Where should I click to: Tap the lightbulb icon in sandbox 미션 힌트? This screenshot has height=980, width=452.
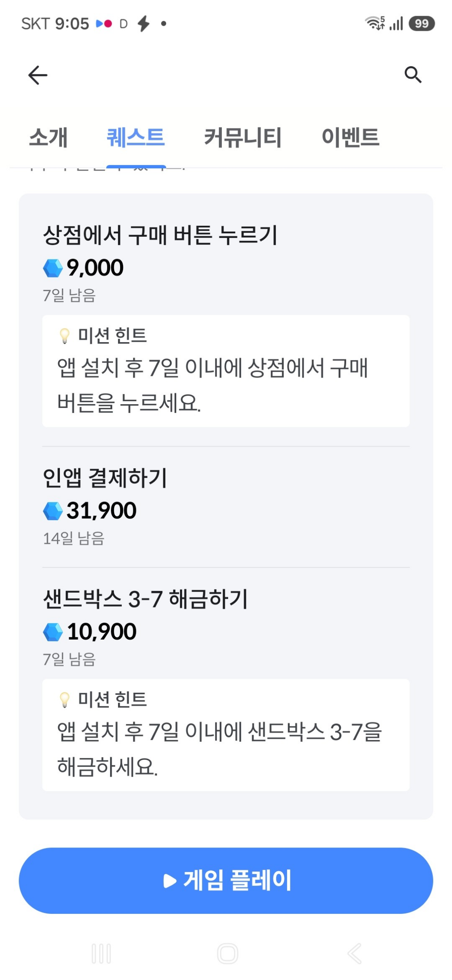coord(65,699)
